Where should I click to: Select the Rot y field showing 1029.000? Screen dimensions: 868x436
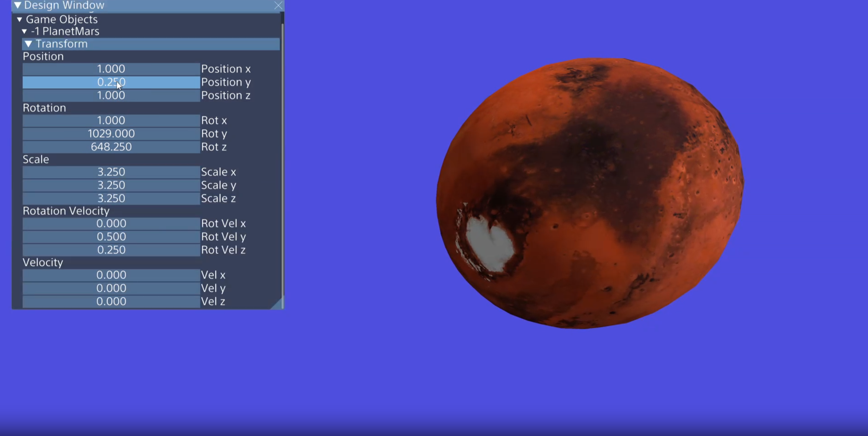[x=111, y=133]
